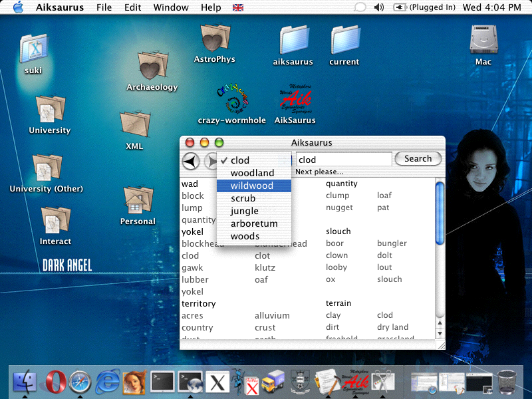The image size is (532, 399).
Task: Click the synonym 'nugget' in results
Action: tap(339, 207)
